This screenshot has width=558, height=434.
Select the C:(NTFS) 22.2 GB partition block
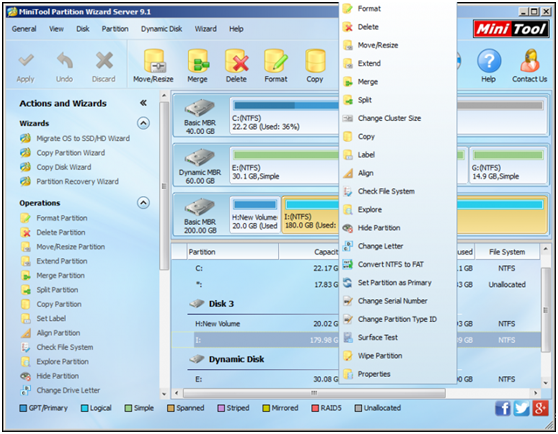(x=284, y=116)
